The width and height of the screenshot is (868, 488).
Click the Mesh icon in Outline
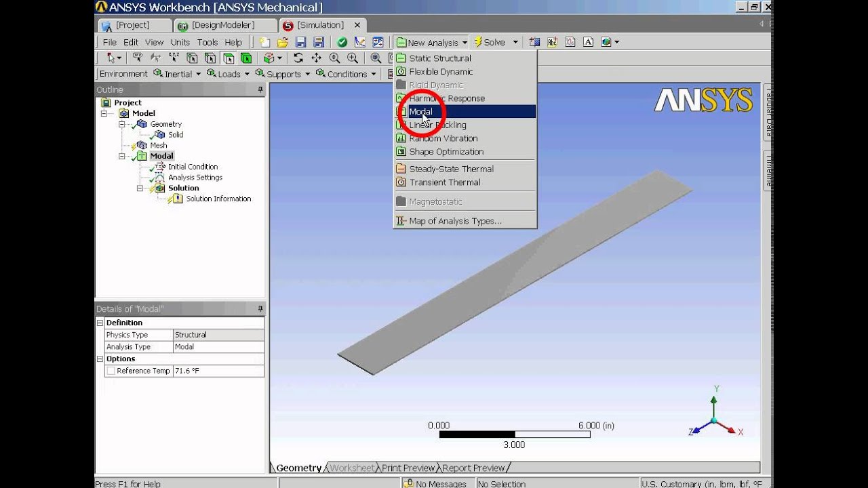coord(142,145)
